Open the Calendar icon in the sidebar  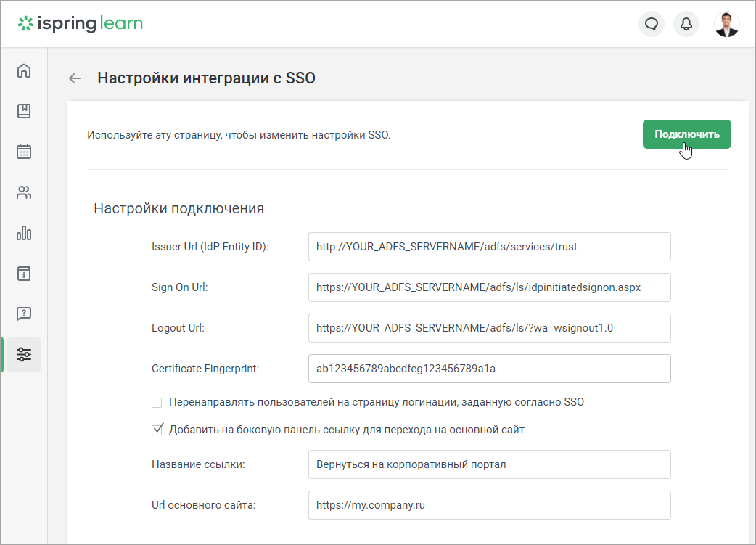click(x=24, y=152)
